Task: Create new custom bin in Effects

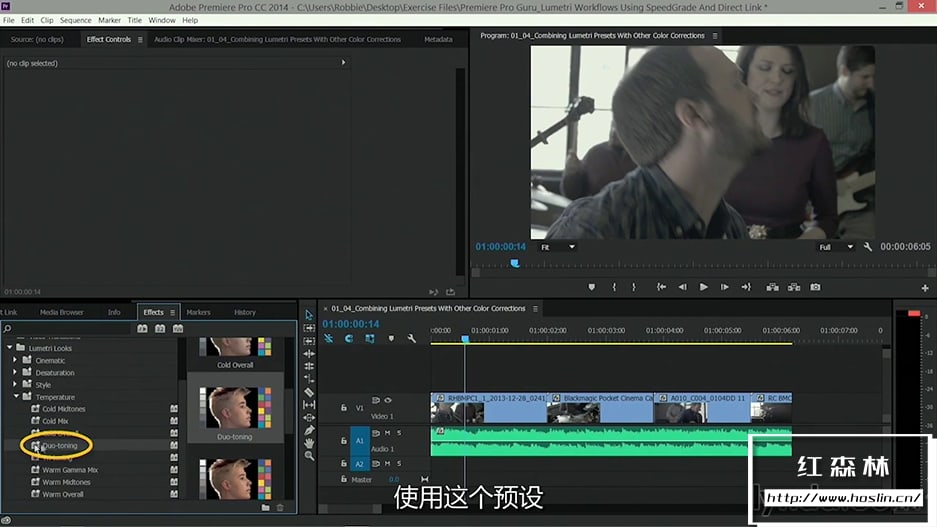Action: [x=265, y=507]
